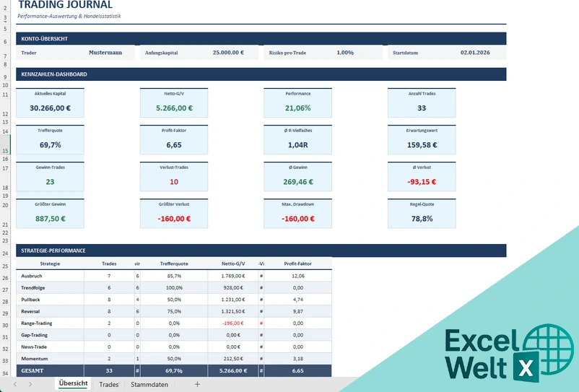The width and height of the screenshot is (579, 392).
Task: Click the Gap-Trading strategy name cell
Action: 50,335
